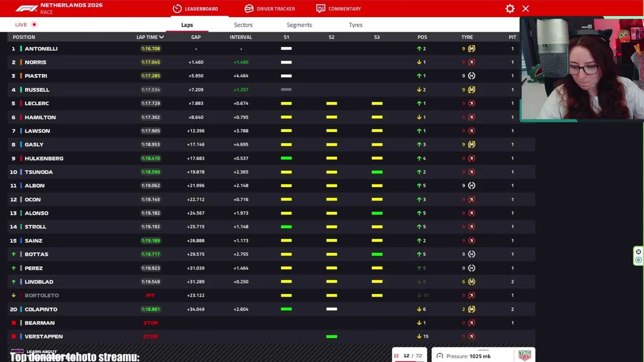Sort by the Gap column header
Viewport: 644px width, 362px height.
click(196, 37)
